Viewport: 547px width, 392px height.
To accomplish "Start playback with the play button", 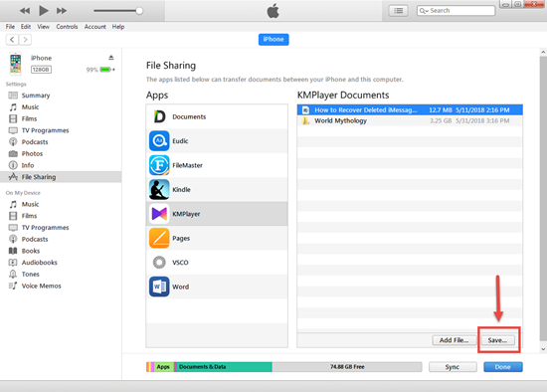I will (43, 11).
